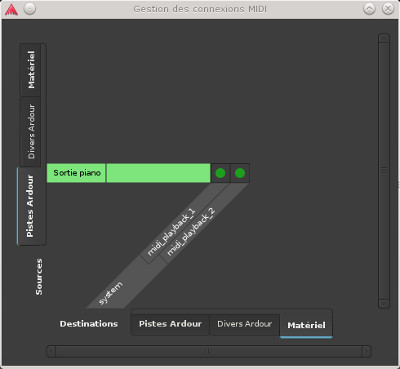Toggle Sortie piano to midi_playback_1 connection
This screenshot has width=400, height=369.
pos(220,173)
